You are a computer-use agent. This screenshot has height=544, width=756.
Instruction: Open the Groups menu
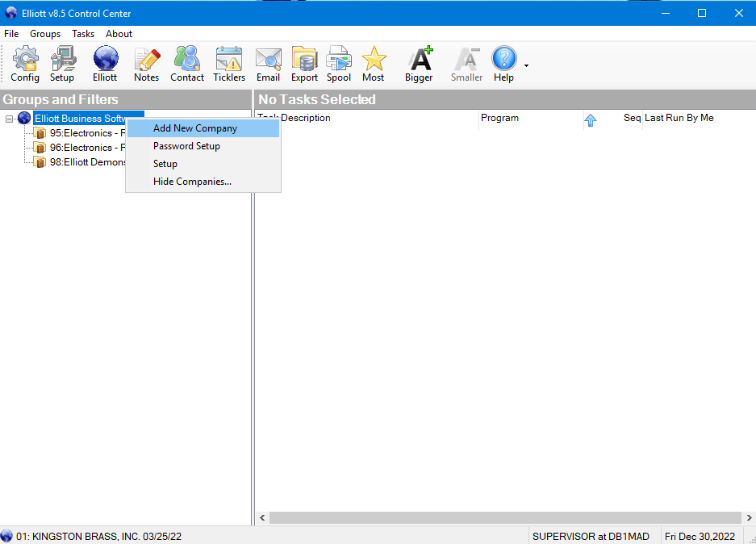pyautogui.click(x=45, y=34)
